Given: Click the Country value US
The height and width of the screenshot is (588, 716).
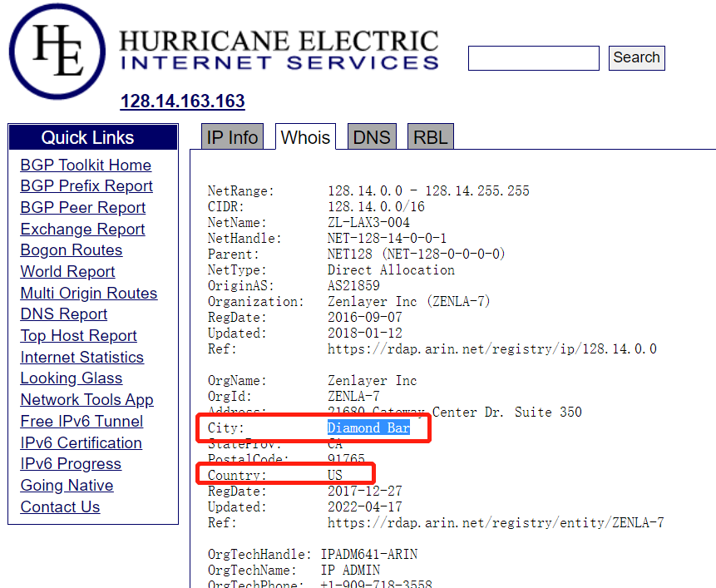Looking at the screenshot, I should (334, 475).
